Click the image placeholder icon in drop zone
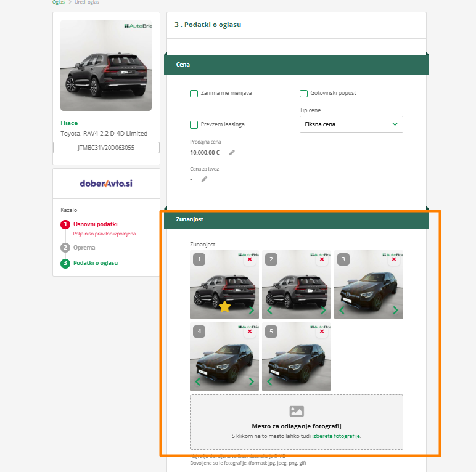This screenshot has height=472, width=476. pos(297,411)
